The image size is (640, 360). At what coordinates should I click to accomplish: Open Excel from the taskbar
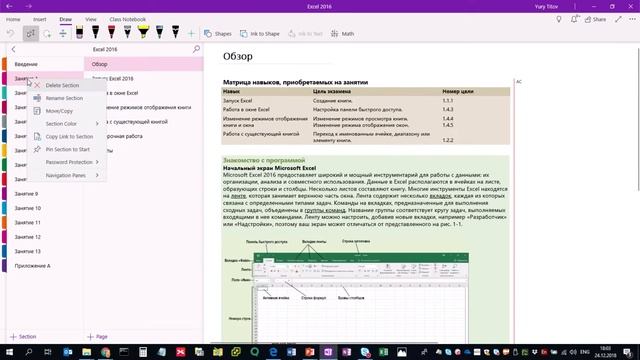384,352
